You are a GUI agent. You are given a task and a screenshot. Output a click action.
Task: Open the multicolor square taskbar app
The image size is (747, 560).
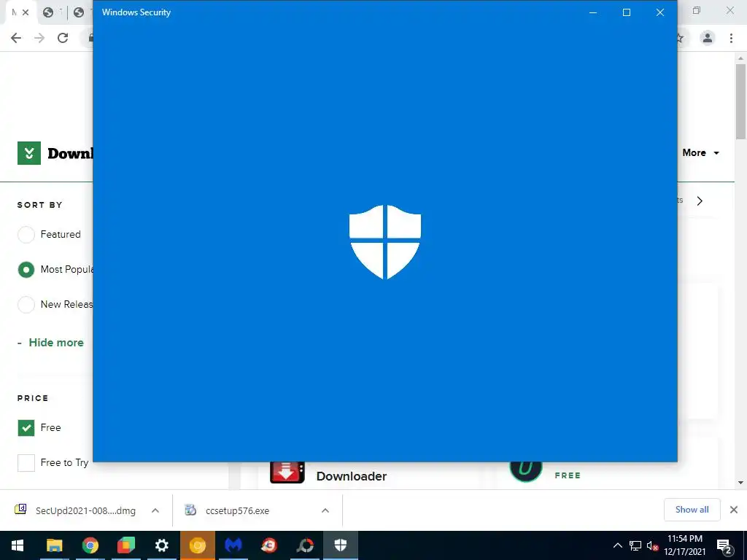click(125, 545)
